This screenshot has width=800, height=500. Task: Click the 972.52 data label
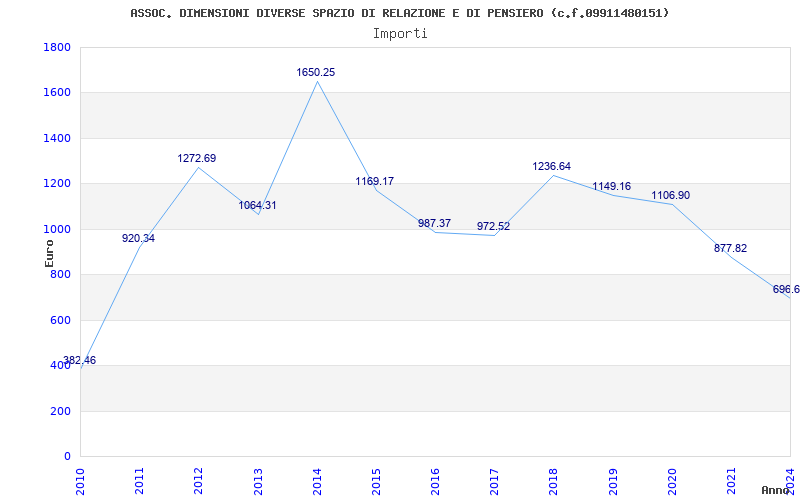pyautogui.click(x=493, y=227)
